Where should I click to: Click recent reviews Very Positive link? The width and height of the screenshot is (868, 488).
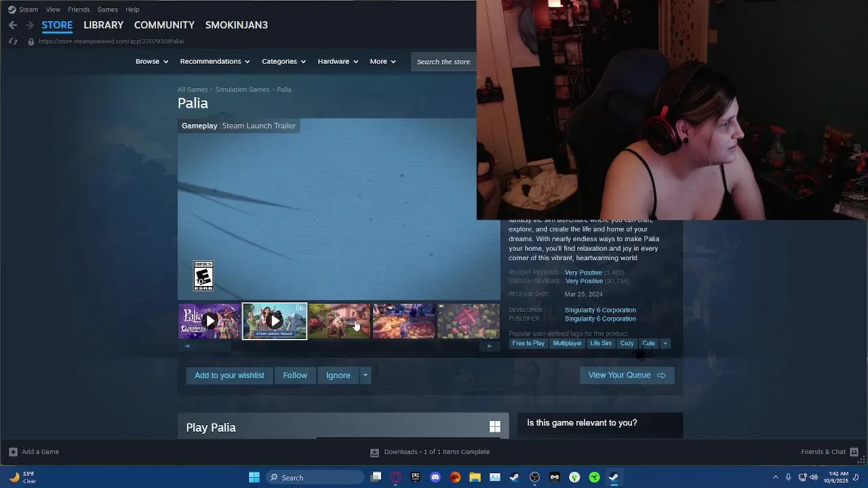pyautogui.click(x=583, y=272)
